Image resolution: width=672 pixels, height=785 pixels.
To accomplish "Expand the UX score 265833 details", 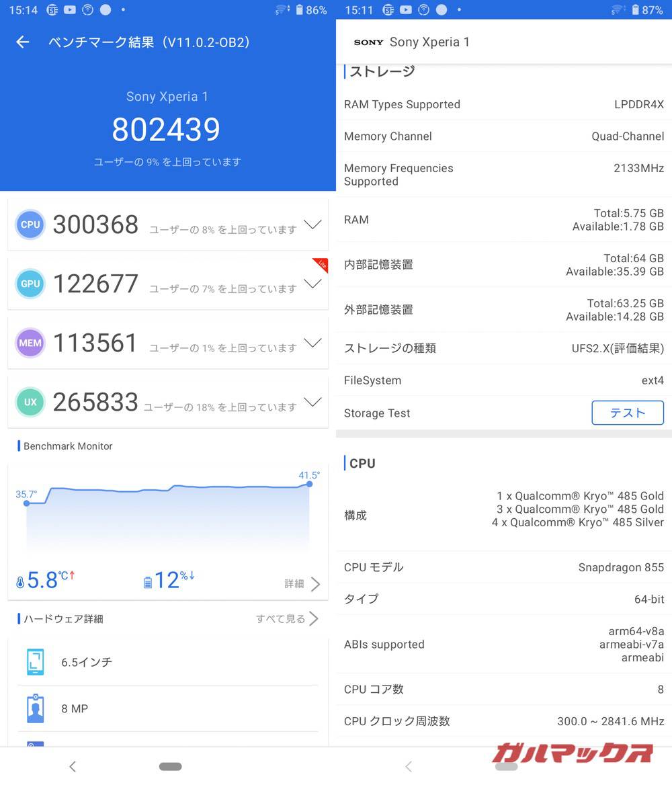I will click(312, 402).
